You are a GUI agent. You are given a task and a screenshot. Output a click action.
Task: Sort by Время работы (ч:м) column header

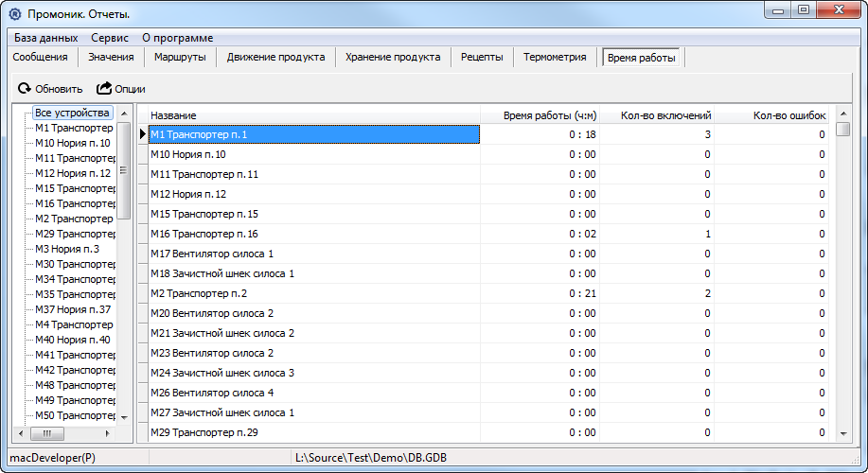tap(540, 115)
